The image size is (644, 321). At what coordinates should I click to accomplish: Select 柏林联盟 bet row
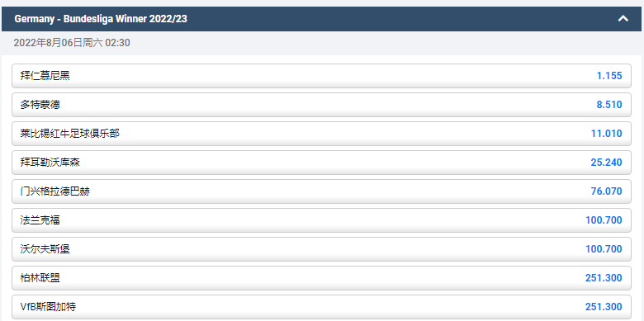322,278
